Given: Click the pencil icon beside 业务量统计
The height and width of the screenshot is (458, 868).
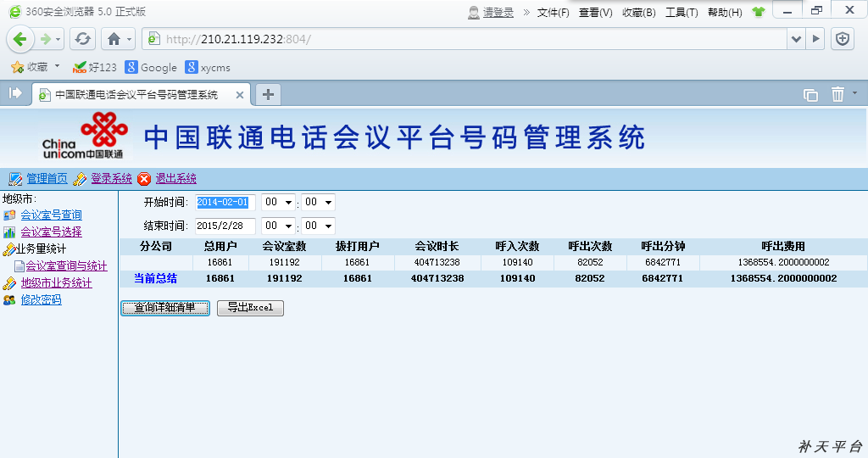Looking at the screenshot, I should click(x=8, y=249).
